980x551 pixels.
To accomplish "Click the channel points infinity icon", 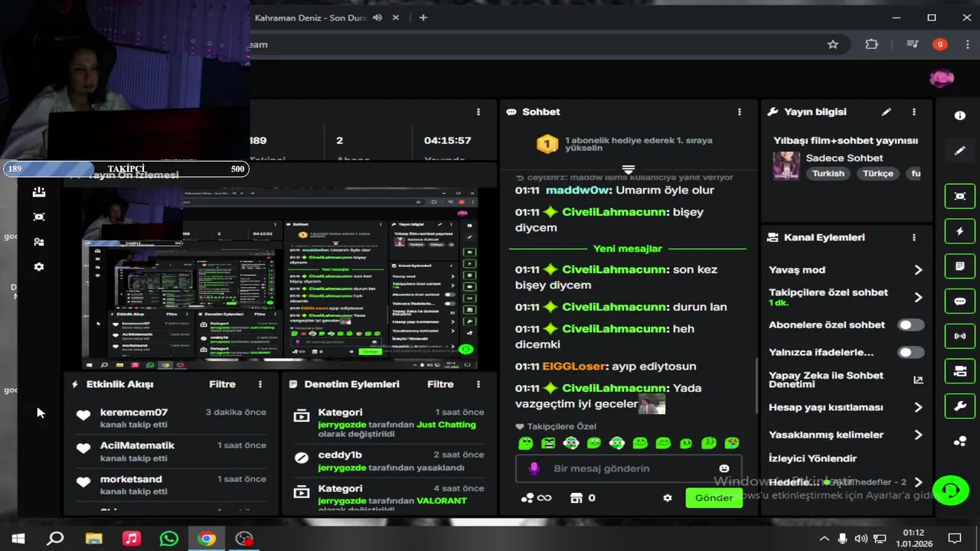I will [x=536, y=497].
